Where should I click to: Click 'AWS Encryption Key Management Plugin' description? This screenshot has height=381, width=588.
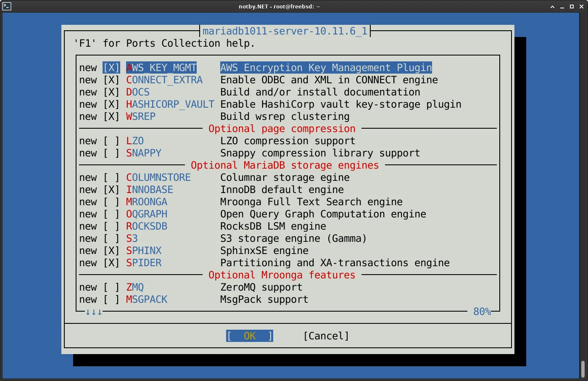[x=326, y=68]
